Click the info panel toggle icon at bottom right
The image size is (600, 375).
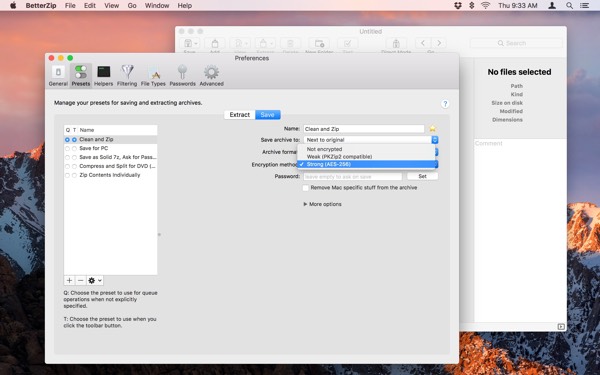click(561, 326)
